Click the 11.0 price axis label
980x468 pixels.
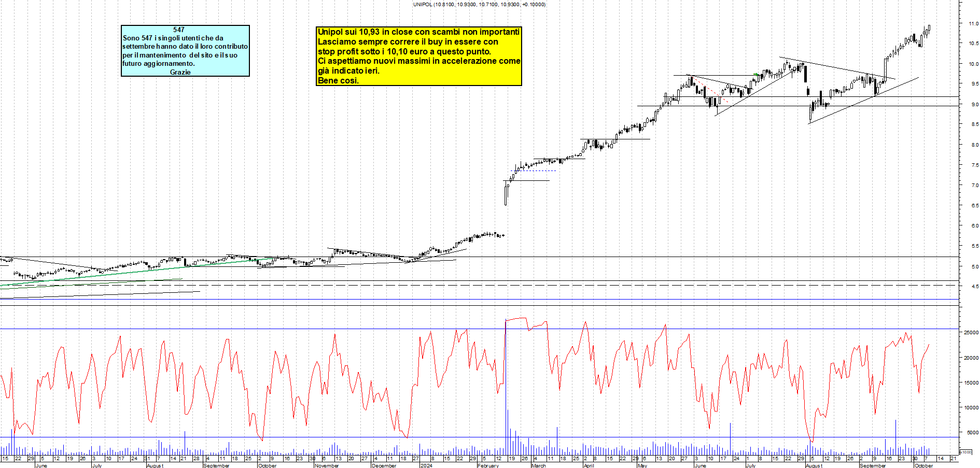tap(973, 24)
